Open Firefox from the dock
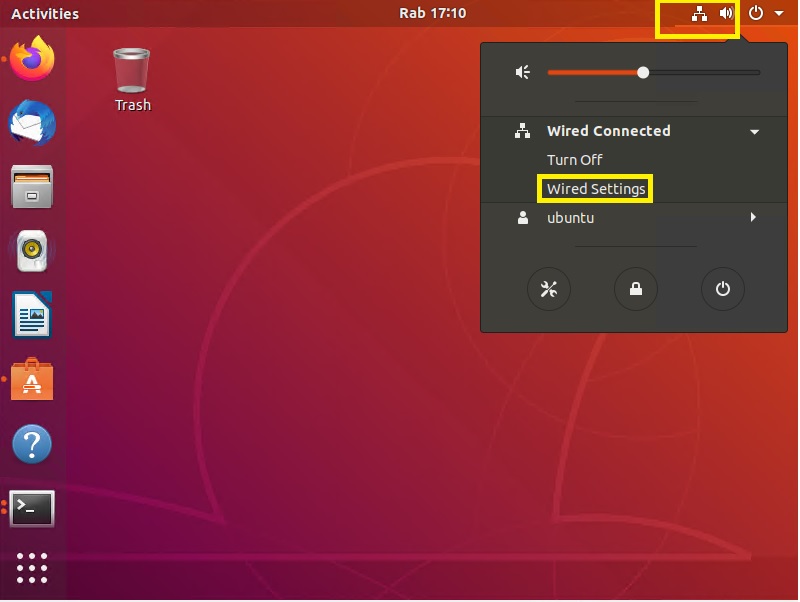This screenshot has width=800, height=602. click(x=32, y=59)
